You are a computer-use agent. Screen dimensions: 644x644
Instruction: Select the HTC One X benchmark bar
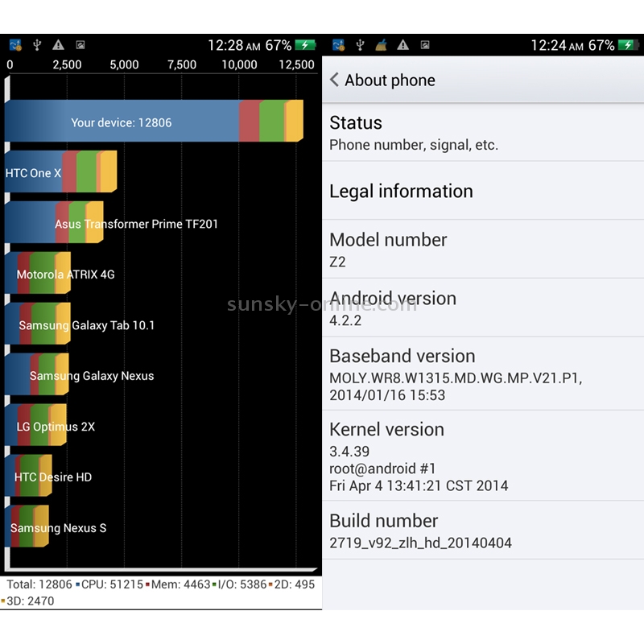(61, 171)
